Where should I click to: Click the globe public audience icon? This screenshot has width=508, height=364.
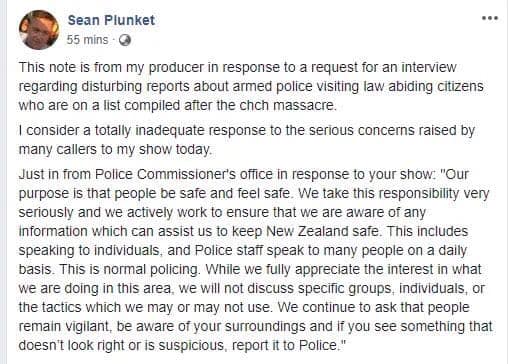point(125,40)
